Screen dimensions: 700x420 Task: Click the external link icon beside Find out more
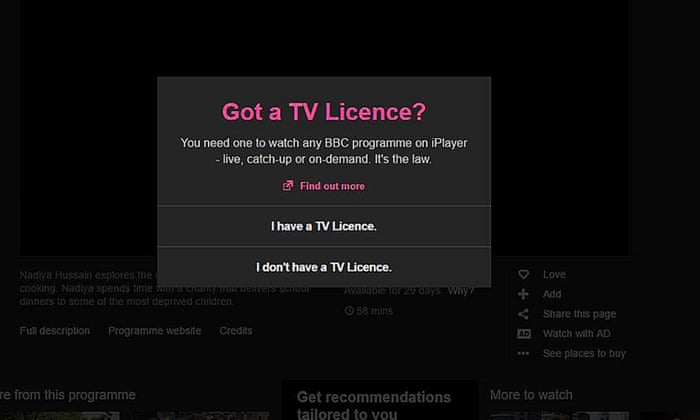tap(288, 186)
